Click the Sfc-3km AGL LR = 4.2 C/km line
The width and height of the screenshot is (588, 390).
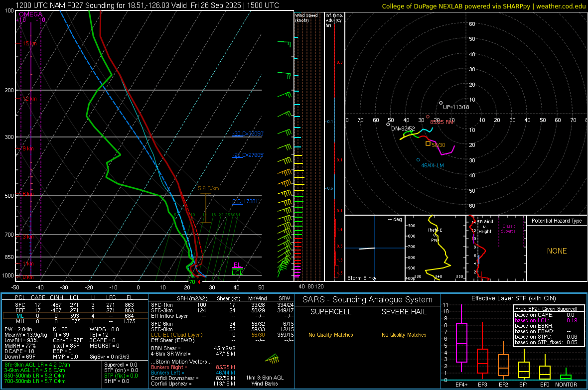click(37, 365)
